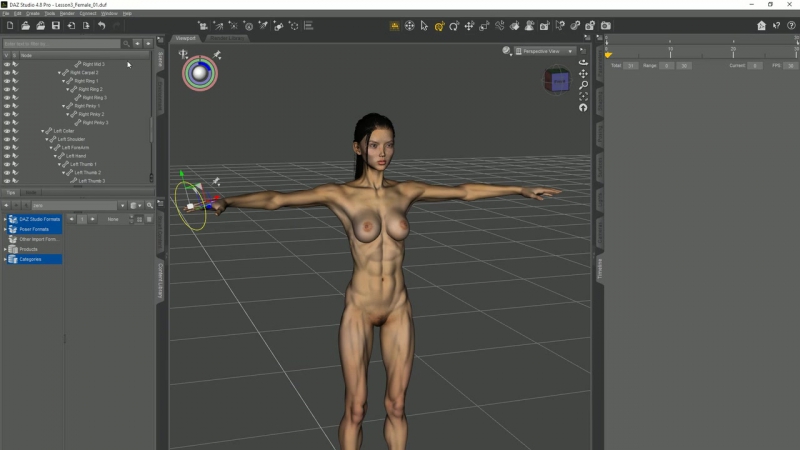Open the Perspective View dropdown
This screenshot has width=800, height=450.
tap(544, 50)
